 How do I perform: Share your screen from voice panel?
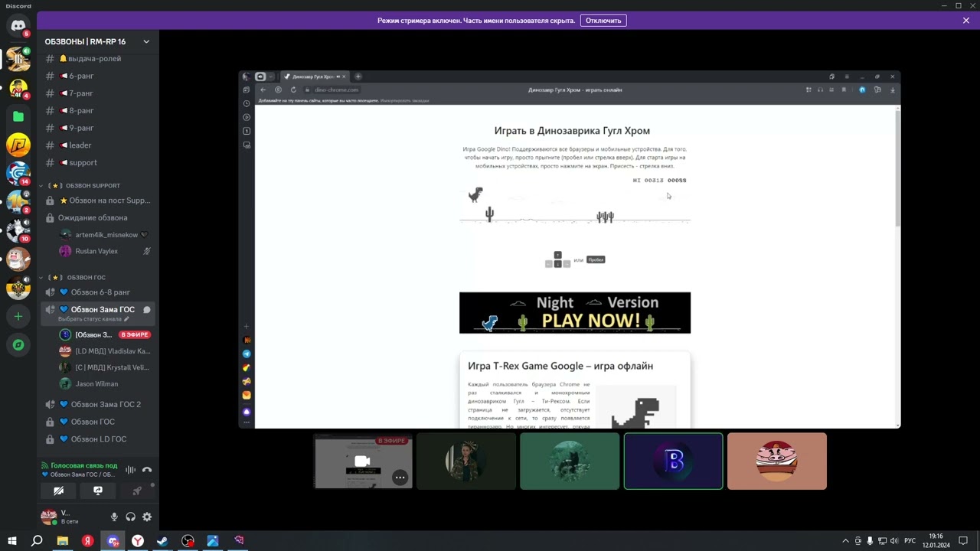[x=98, y=491]
